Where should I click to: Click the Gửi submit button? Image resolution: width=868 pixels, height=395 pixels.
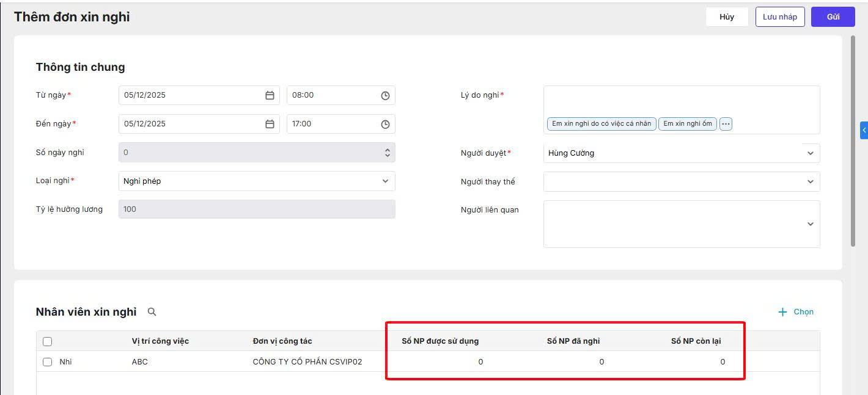833,17
